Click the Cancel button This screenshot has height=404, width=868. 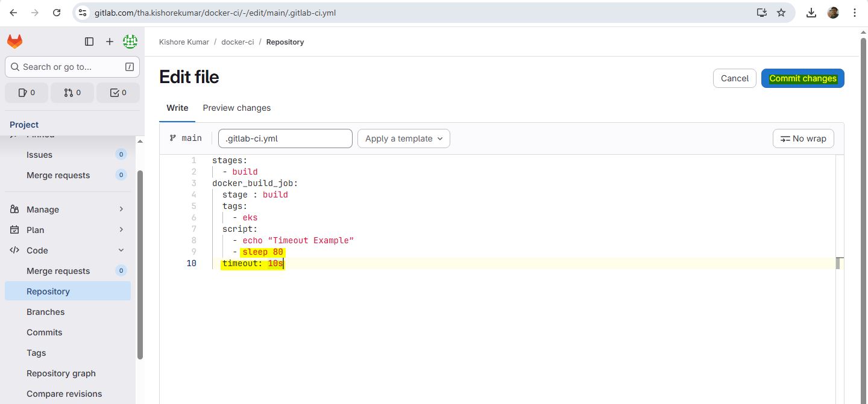[734, 78]
